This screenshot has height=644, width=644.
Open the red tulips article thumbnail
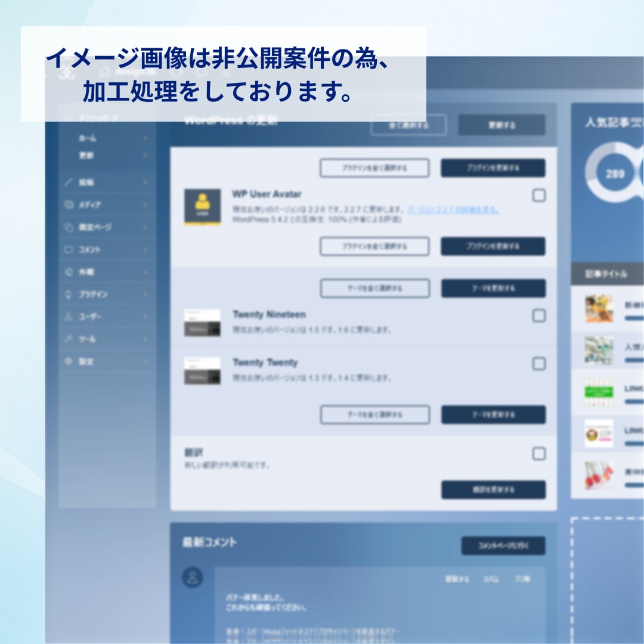599,475
